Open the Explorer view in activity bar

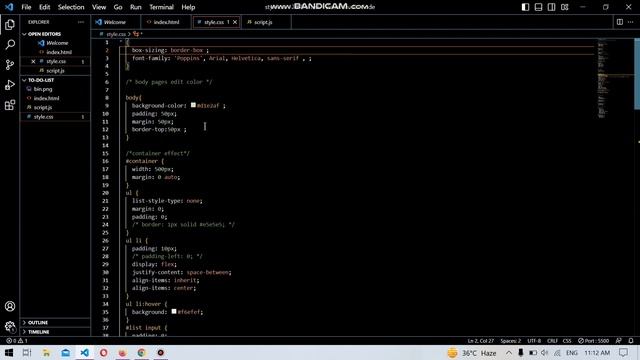(10, 24)
